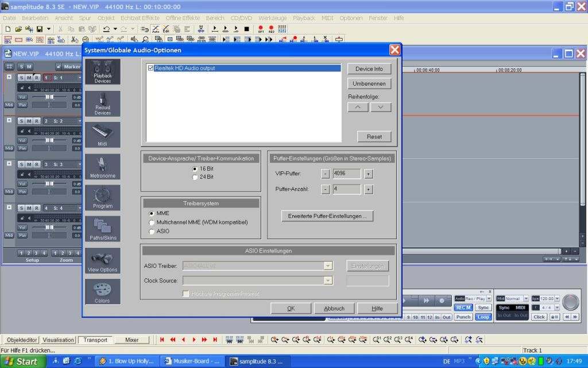This screenshot has width=588, height=368.
Task: Click red skip-to-start icon in bottom toolbar
Action: (x=162, y=339)
